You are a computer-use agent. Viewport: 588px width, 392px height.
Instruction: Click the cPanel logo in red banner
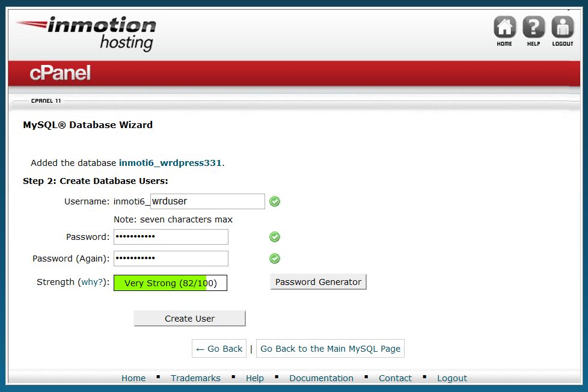point(60,73)
